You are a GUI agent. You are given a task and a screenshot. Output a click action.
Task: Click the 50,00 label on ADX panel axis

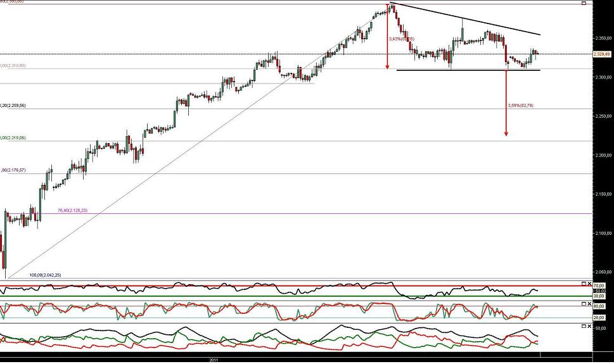[600, 329]
